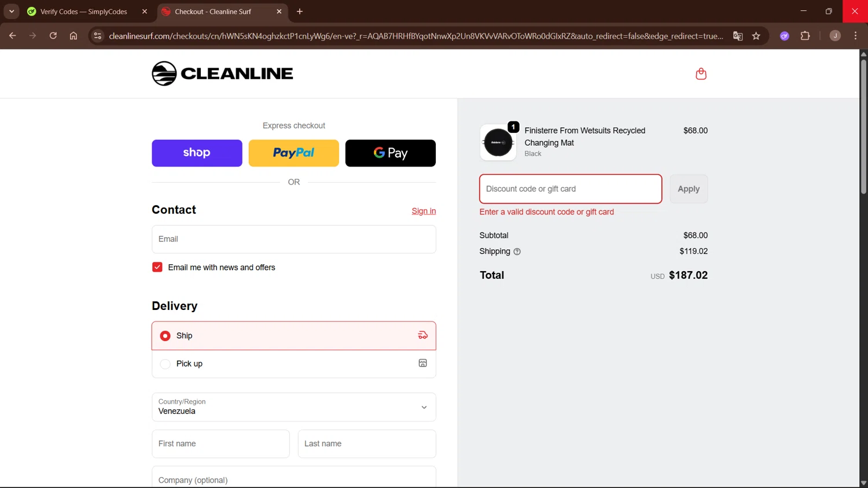Open site information icon in address bar

(98, 36)
